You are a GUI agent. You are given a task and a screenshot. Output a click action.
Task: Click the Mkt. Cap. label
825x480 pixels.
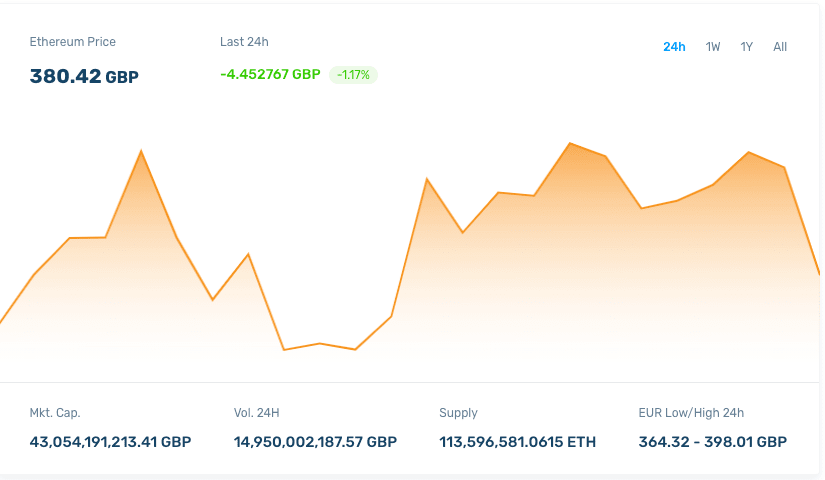tap(55, 413)
